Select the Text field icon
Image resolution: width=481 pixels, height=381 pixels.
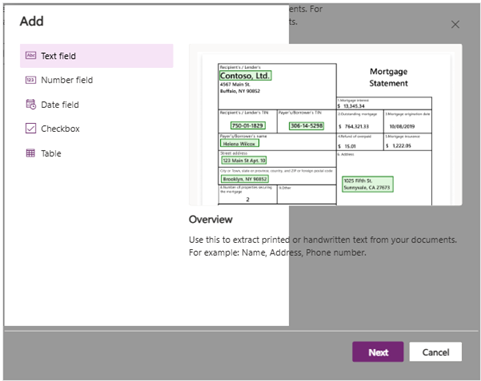coord(31,55)
